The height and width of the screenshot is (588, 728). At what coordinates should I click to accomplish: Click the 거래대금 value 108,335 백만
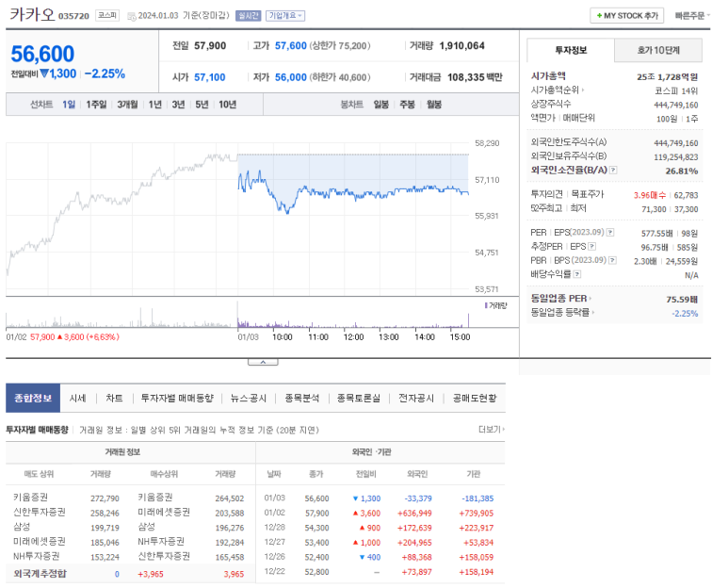(475, 77)
